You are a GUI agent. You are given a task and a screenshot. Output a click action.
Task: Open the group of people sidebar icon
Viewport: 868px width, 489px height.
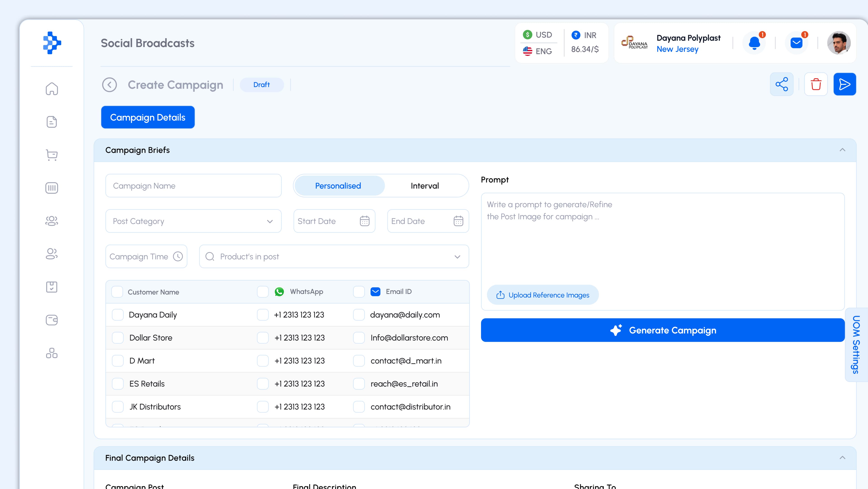pyautogui.click(x=52, y=221)
